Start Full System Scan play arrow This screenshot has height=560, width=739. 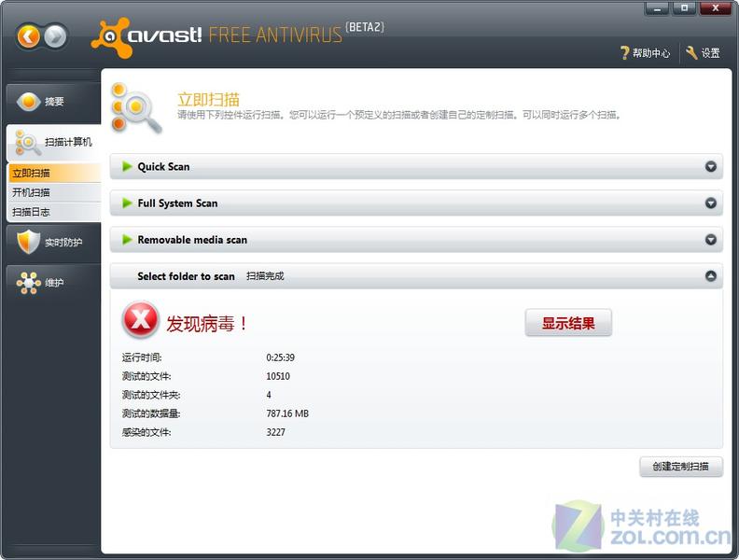(127, 203)
